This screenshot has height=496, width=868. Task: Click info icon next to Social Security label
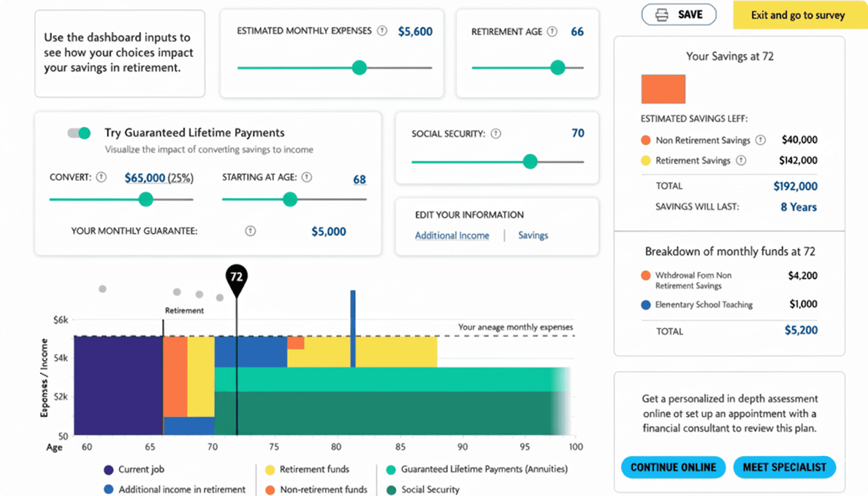(x=496, y=134)
